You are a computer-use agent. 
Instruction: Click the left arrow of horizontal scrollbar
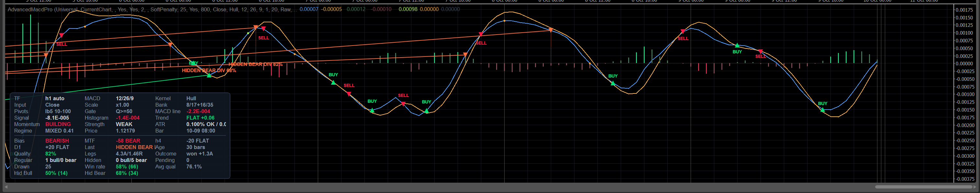[x=6, y=187]
